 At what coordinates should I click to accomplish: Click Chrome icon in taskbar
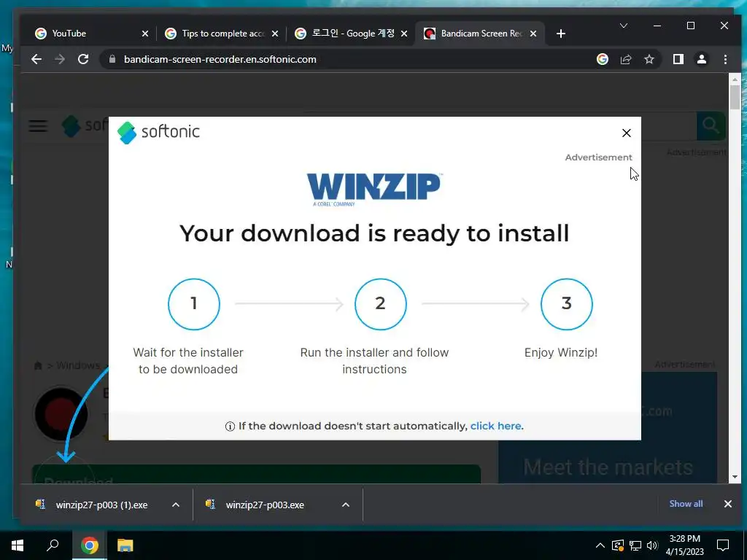coord(89,545)
